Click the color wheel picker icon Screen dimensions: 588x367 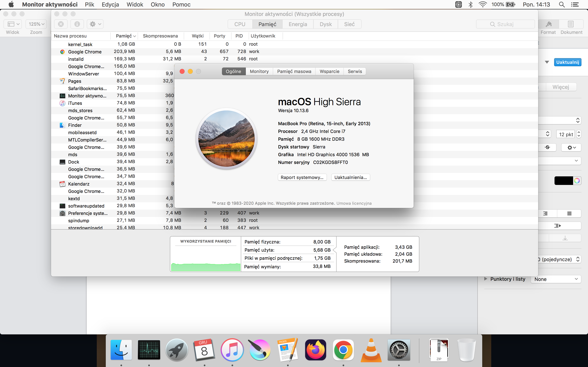pos(577,181)
